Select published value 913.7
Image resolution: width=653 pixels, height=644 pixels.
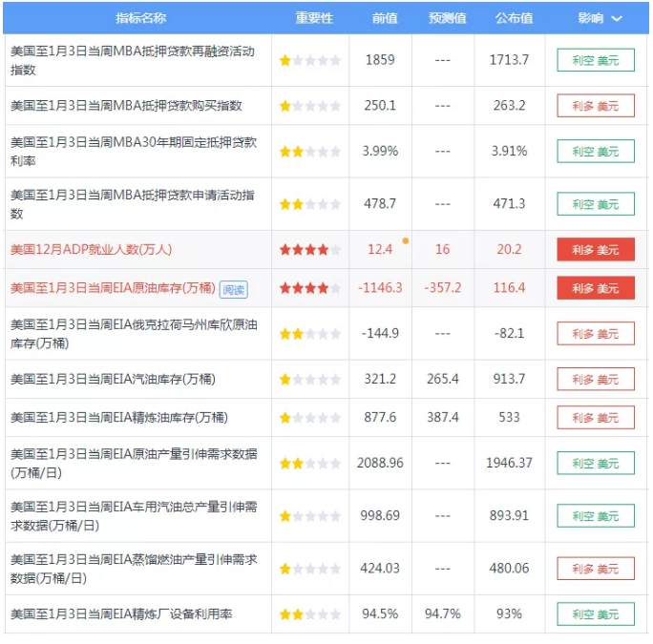(509, 379)
